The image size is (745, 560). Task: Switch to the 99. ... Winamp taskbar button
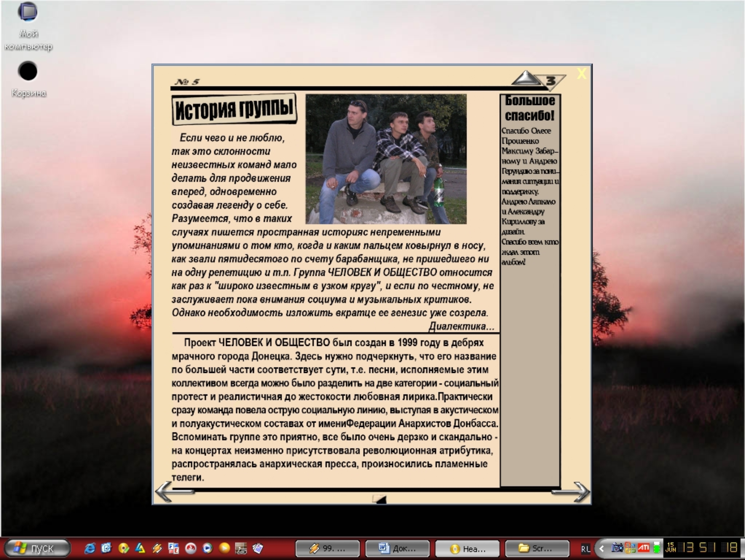tap(327, 548)
